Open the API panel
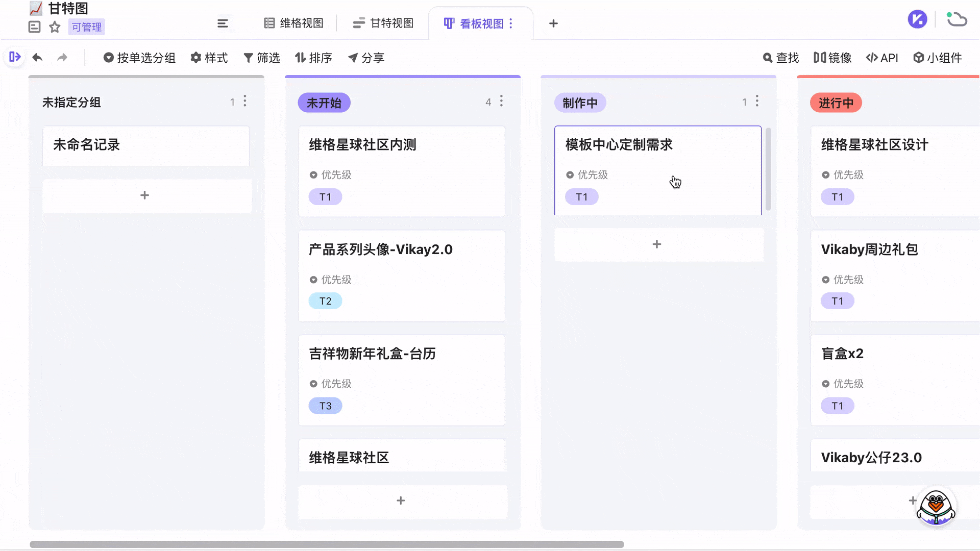 coord(882,58)
